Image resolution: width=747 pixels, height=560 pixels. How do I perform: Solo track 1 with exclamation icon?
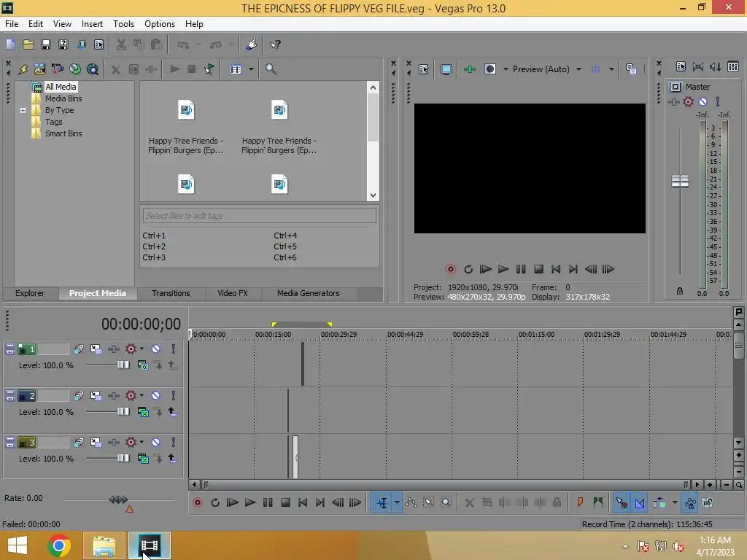coord(174,349)
